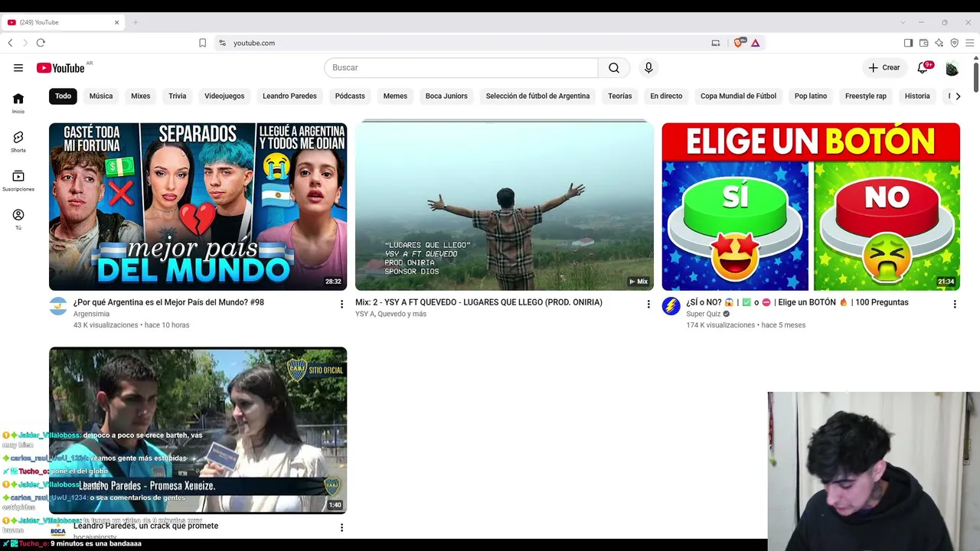Open the video titled ¿Por qué Argentina es el Mejor País del Mundo?
Image resolution: width=980 pixels, height=551 pixels.
[168, 302]
